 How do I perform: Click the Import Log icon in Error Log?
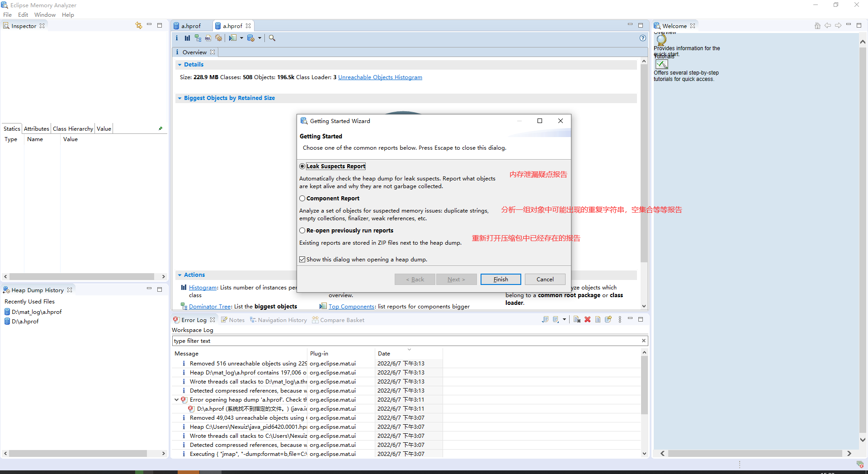coord(556,319)
